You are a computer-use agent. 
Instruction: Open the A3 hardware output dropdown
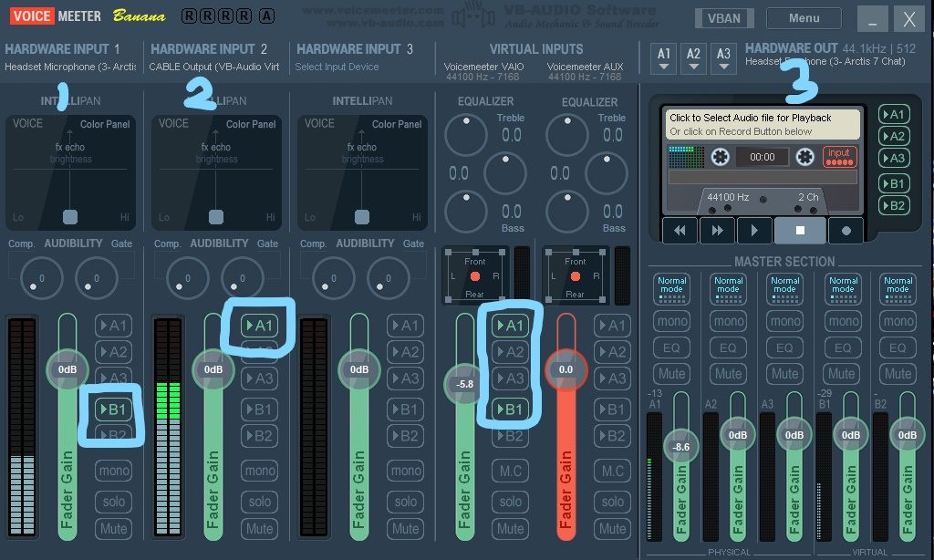click(x=724, y=59)
